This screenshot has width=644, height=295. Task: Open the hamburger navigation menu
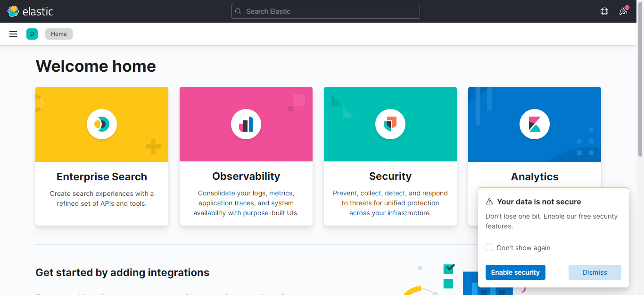click(13, 34)
